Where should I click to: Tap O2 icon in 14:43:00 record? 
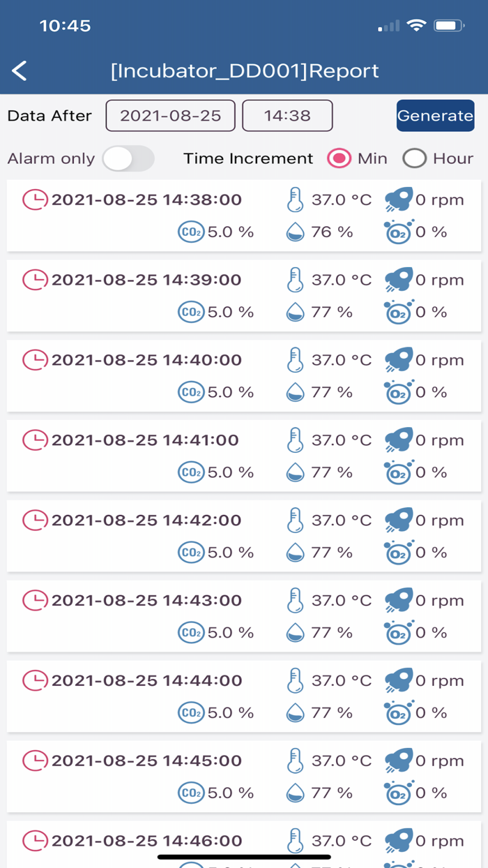click(x=398, y=632)
